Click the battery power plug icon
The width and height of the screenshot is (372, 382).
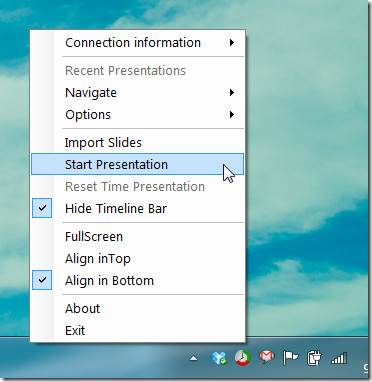[x=314, y=358]
